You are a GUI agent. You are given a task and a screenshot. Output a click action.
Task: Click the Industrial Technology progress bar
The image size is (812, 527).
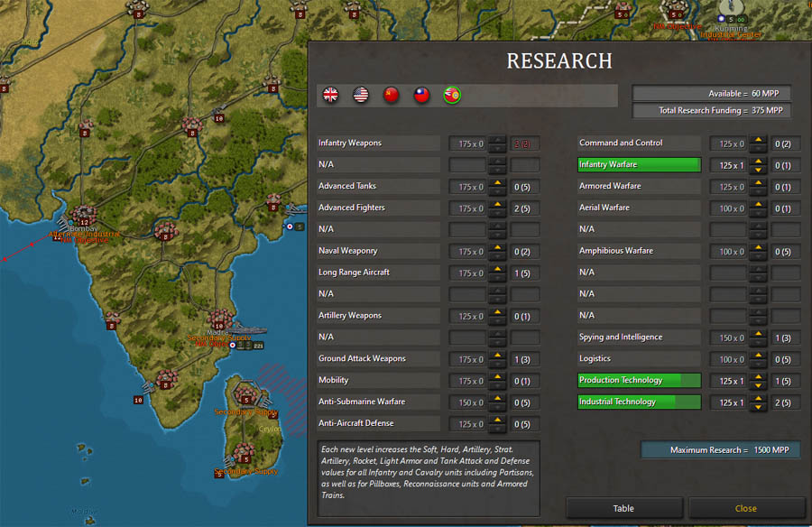tap(639, 402)
